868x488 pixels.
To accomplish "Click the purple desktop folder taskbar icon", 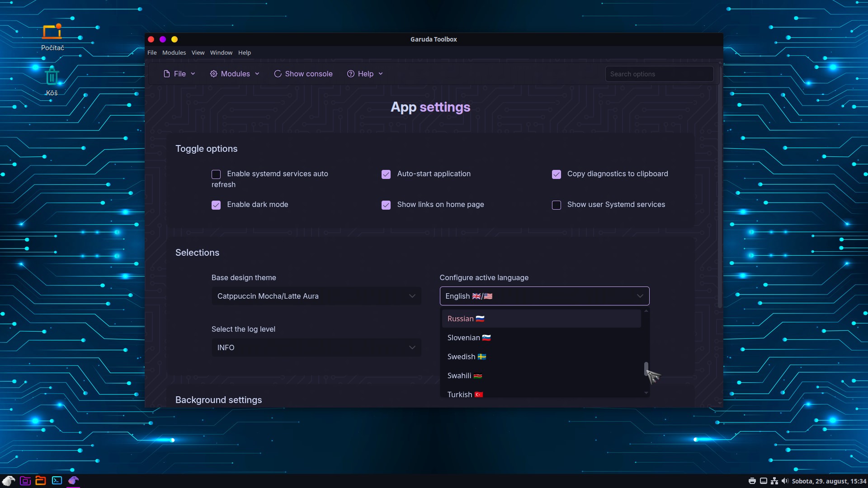I will pos(25,481).
